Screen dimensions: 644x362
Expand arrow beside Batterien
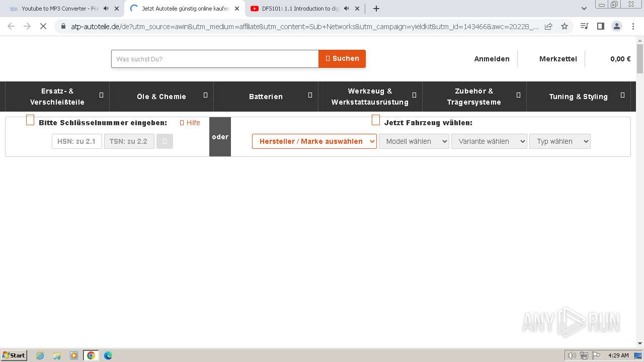pyautogui.click(x=310, y=95)
